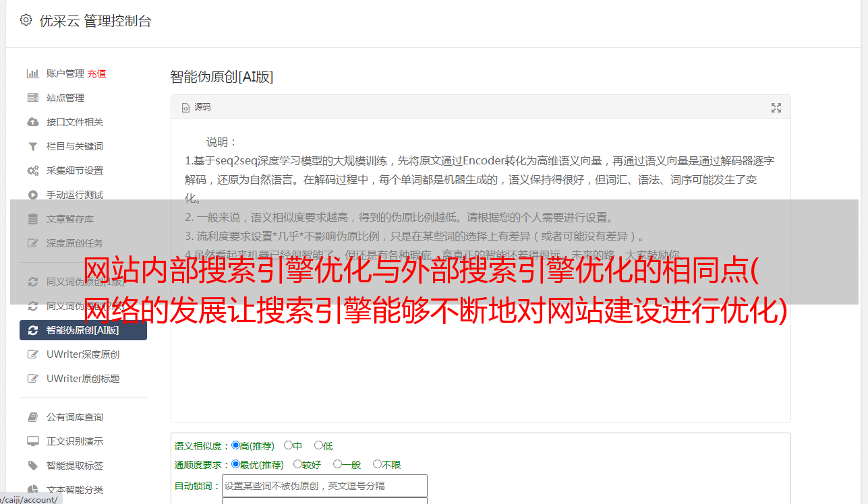Image resolution: width=868 pixels, height=504 pixels.
Task: Click the 自动锁词 input field
Action: pyautogui.click(x=324, y=486)
